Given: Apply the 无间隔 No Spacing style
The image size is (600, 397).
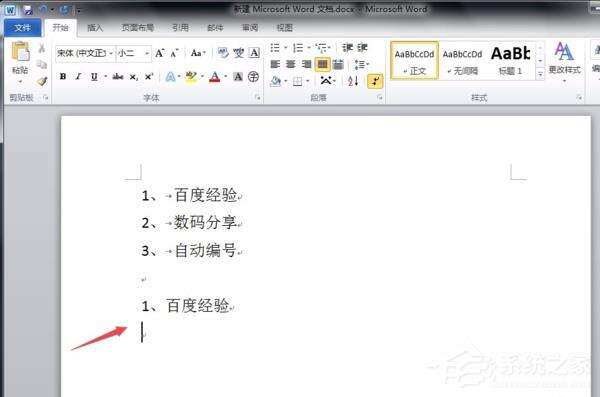Looking at the screenshot, I should point(462,60).
